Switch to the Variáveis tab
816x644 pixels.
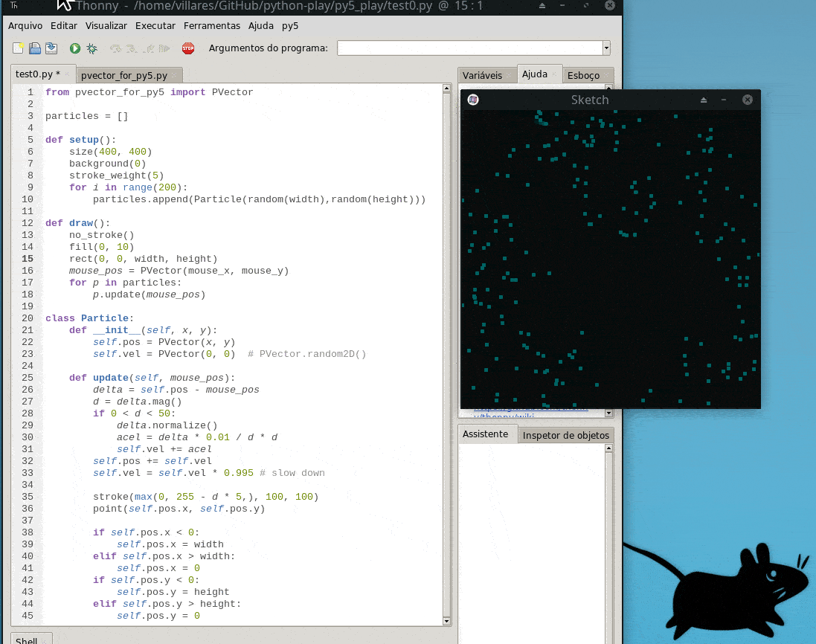pyautogui.click(x=482, y=75)
